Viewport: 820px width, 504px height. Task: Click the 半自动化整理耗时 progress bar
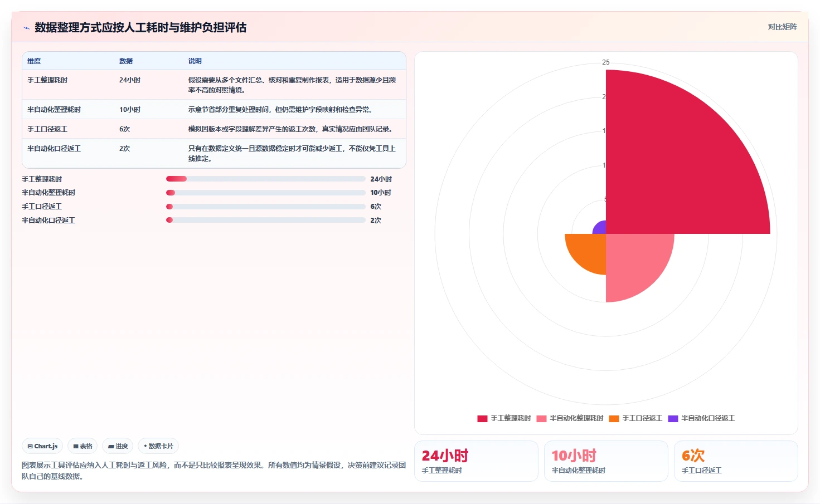265,193
